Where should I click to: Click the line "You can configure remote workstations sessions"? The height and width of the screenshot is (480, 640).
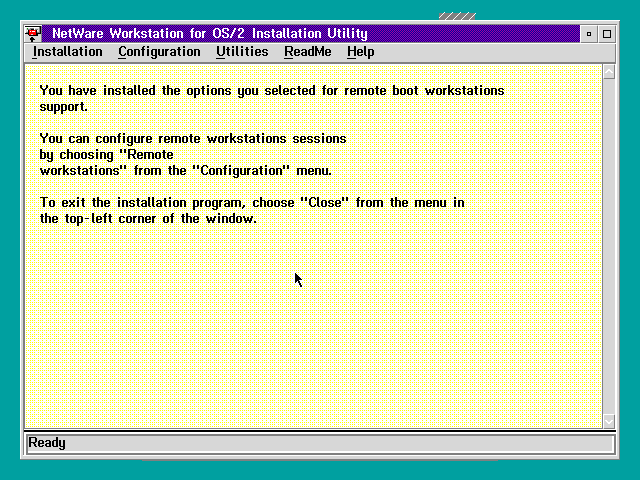coord(193,139)
